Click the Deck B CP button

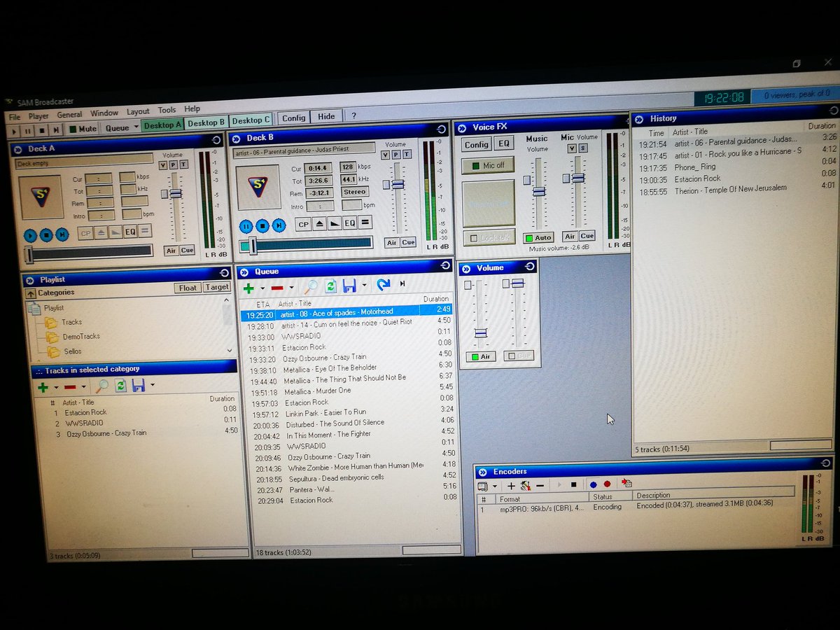pos(302,225)
